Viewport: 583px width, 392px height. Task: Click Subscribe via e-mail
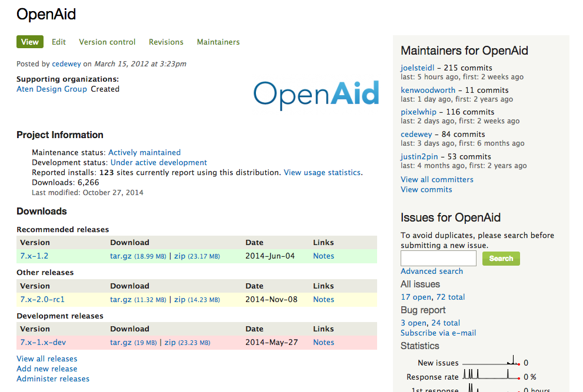coord(438,333)
